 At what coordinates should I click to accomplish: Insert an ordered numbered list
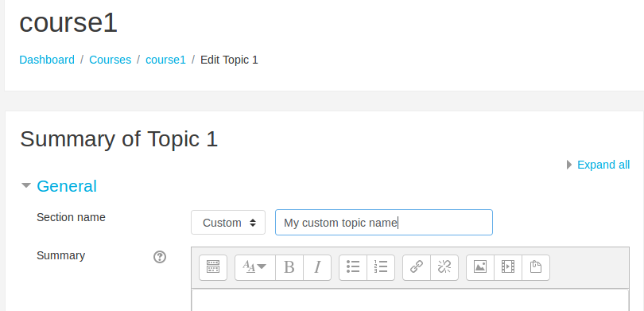point(381,267)
